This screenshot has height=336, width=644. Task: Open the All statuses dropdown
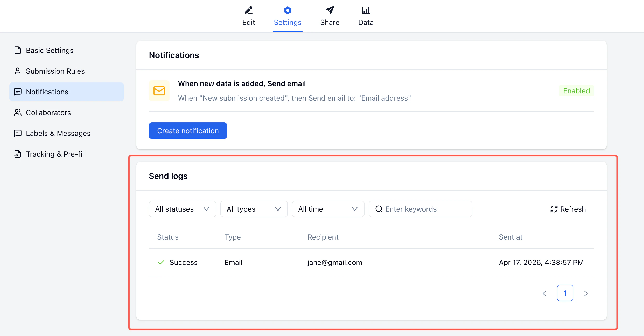pyautogui.click(x=182, y=209)
